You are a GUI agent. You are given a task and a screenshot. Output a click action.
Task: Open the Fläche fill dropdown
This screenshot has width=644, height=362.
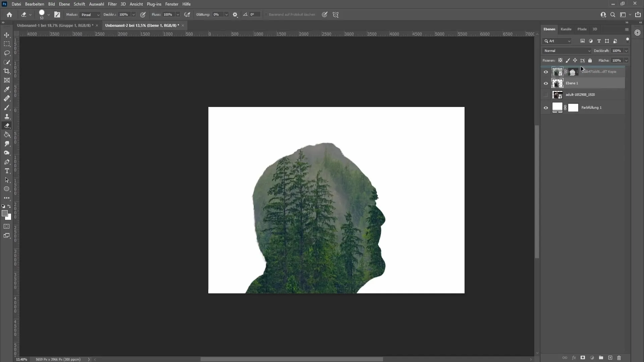pyautogui.click(x=627, y=60)
